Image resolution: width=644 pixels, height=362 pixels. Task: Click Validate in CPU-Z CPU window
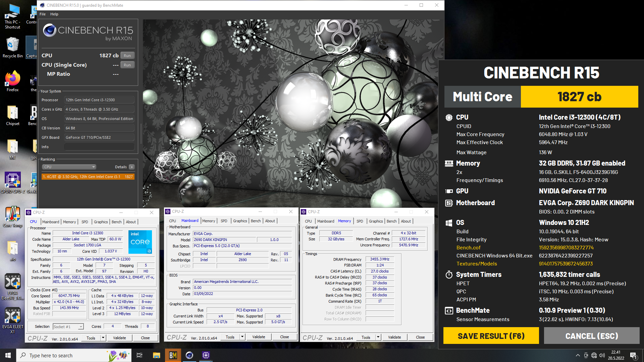119,338
